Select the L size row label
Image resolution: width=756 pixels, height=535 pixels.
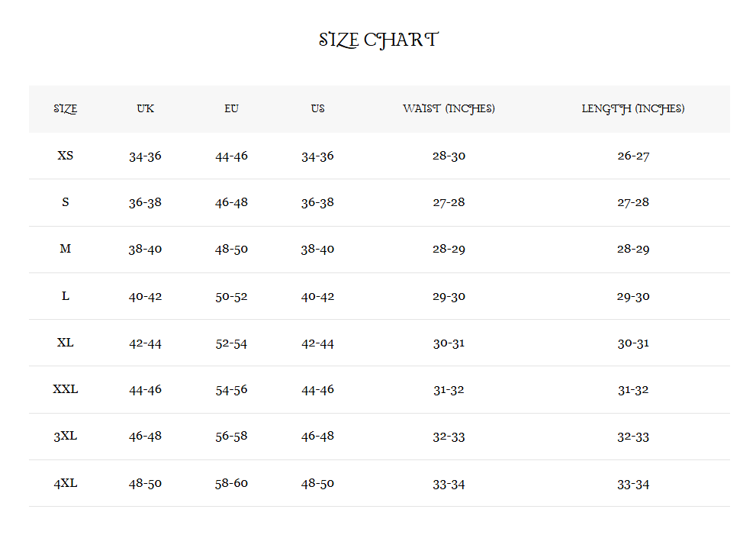(x=66, y=296)
